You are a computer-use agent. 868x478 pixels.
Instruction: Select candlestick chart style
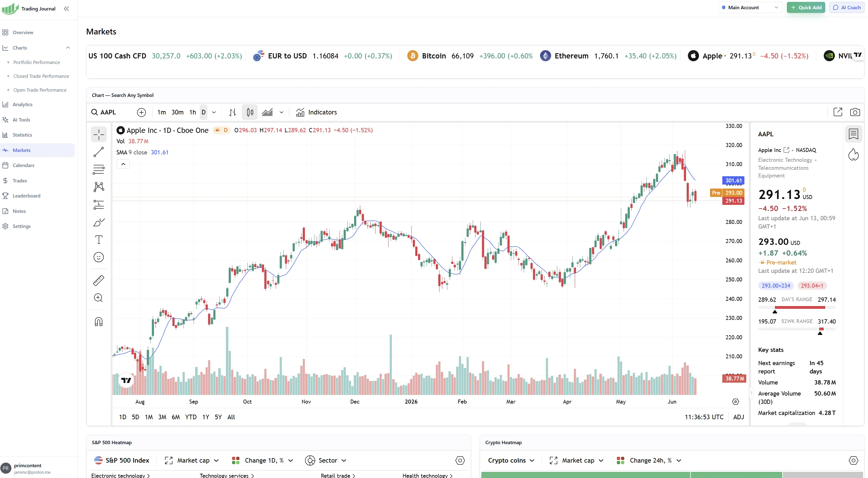250,112
